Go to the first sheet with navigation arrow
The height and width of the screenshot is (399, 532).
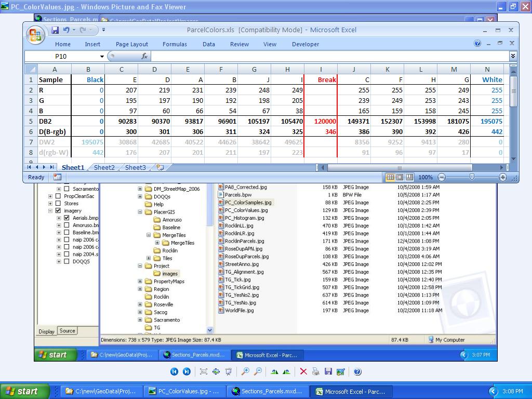(29, 167)
